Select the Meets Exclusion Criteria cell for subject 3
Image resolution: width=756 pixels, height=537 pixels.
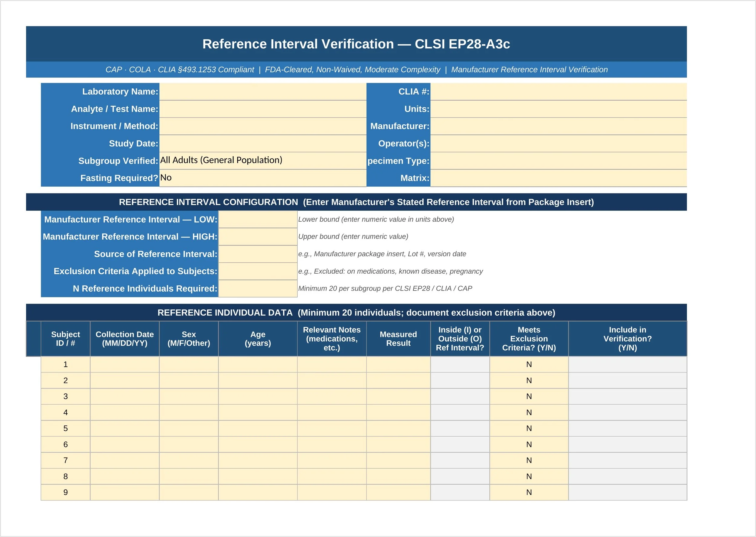tap(529, 396)
